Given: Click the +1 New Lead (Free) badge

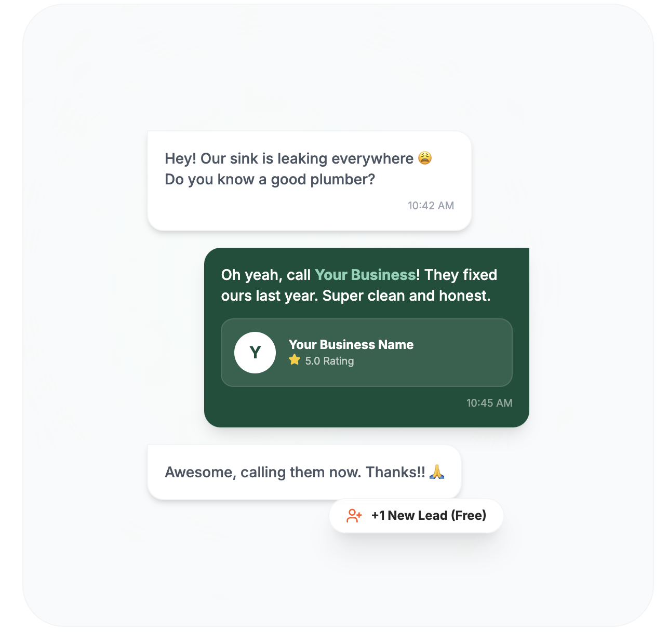Looking at the screenshot, I should 416,516.
